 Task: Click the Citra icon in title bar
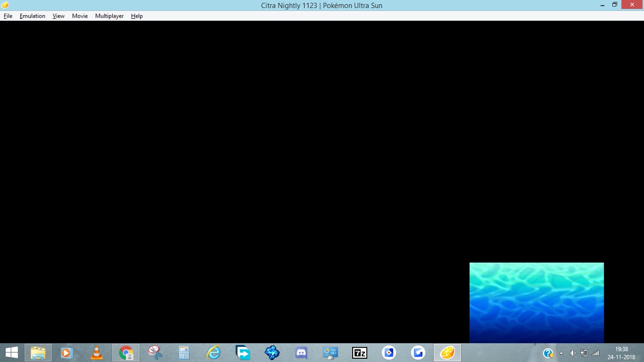(5, 5)
